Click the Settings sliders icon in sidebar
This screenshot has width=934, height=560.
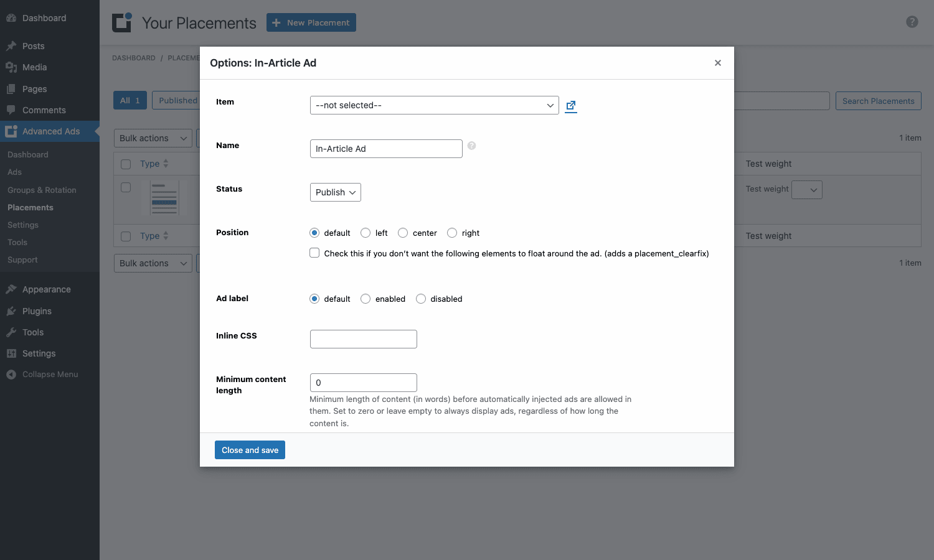click(11, 353)
